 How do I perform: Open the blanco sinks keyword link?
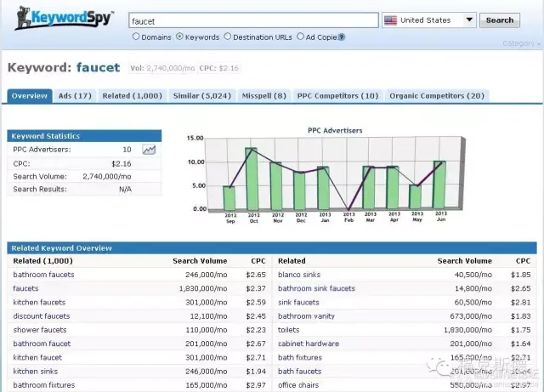click(x=299, y=275)
